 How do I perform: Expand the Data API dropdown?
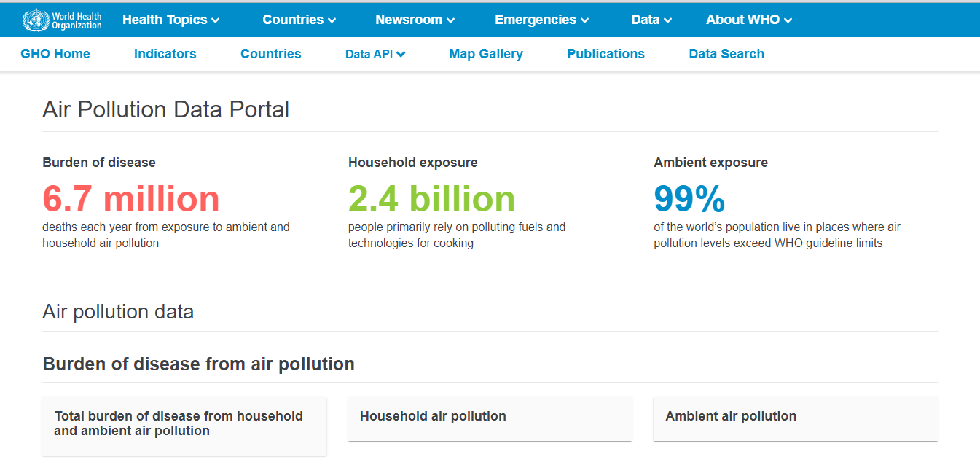[x=375, y=53]
